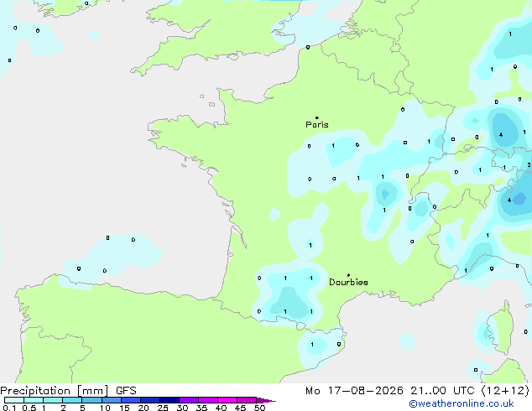Pick the 35–40 mm legend swatch
Image resolution: width=532 pixels, height=411 pixels.
(208, 400)
